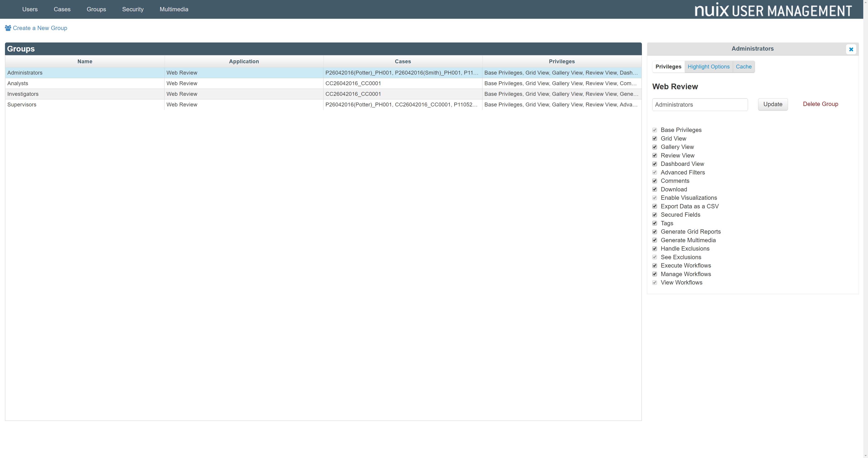Toggle the Gallery View checkbox

654,147
